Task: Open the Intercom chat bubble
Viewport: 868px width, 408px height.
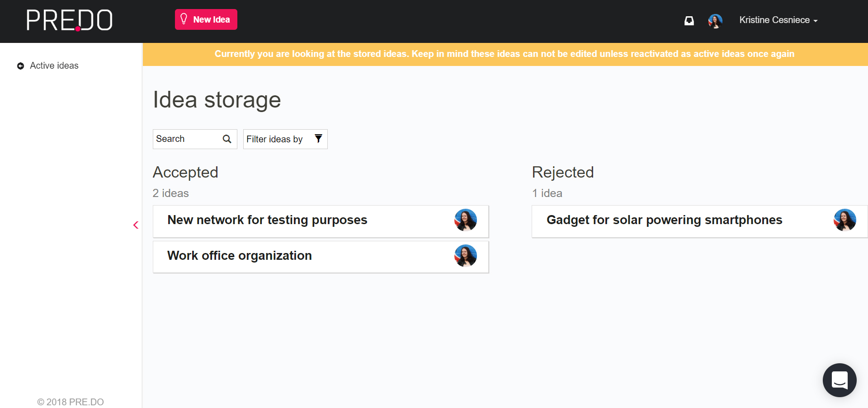Action: point(840,380)
